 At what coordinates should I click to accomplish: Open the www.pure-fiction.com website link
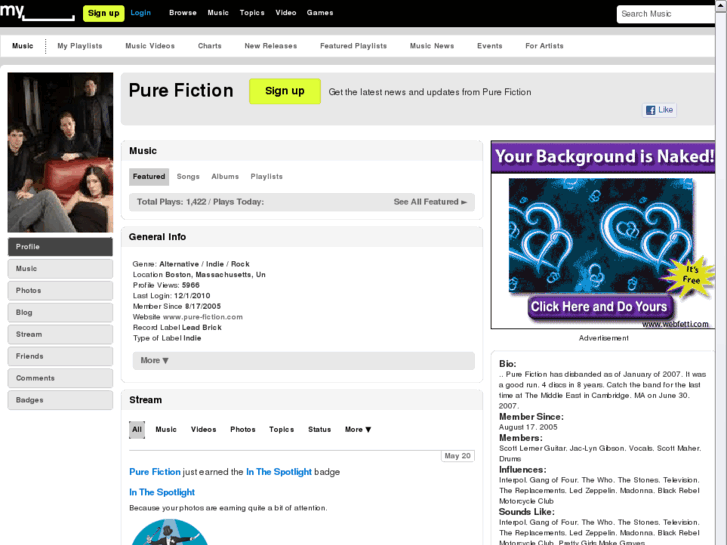[x=203, y=317]
